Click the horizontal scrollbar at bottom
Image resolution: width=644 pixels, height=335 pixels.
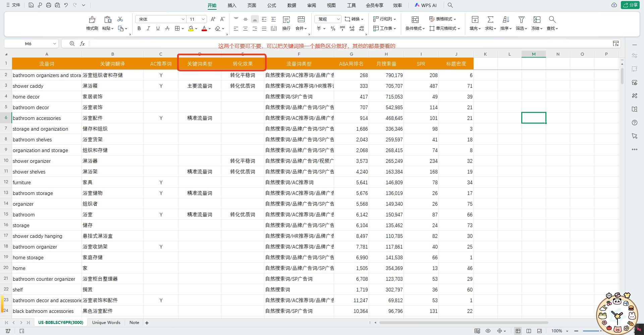464,323
